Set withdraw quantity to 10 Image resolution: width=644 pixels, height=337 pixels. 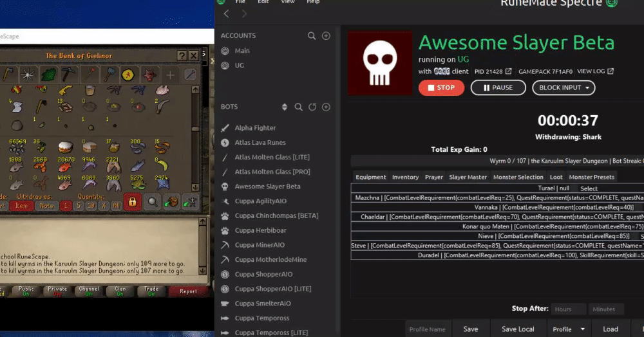[x=91, y=205]
